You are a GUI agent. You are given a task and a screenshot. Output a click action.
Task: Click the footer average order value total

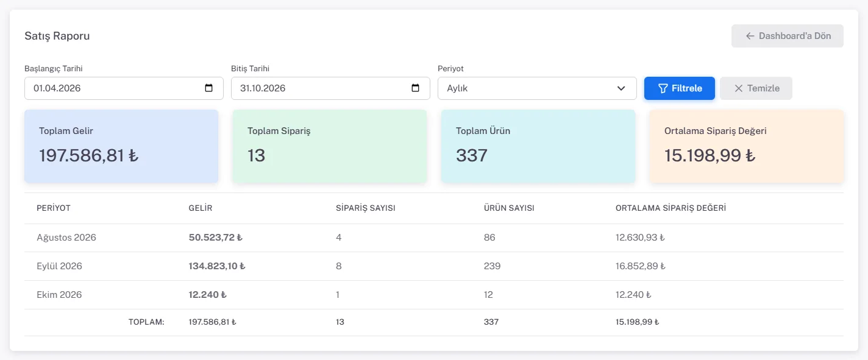[638, 322]
